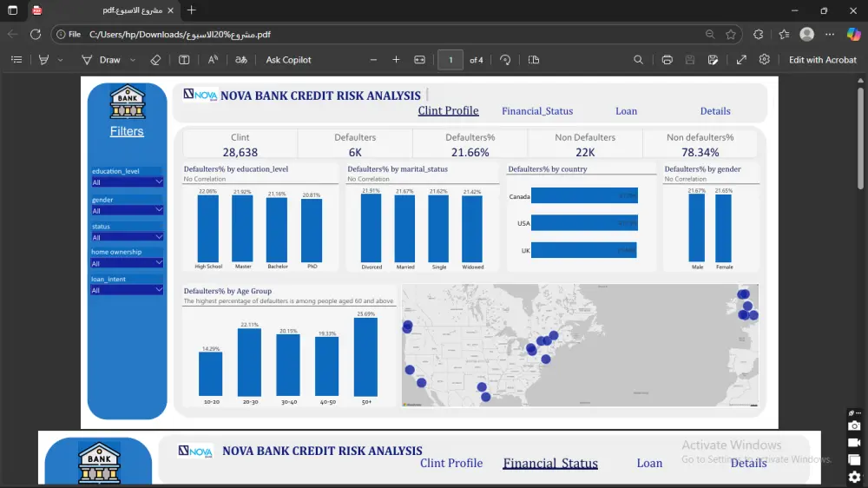
Task: Click the Defaulters% value 21.66%
Action: (x=470, y=152)
